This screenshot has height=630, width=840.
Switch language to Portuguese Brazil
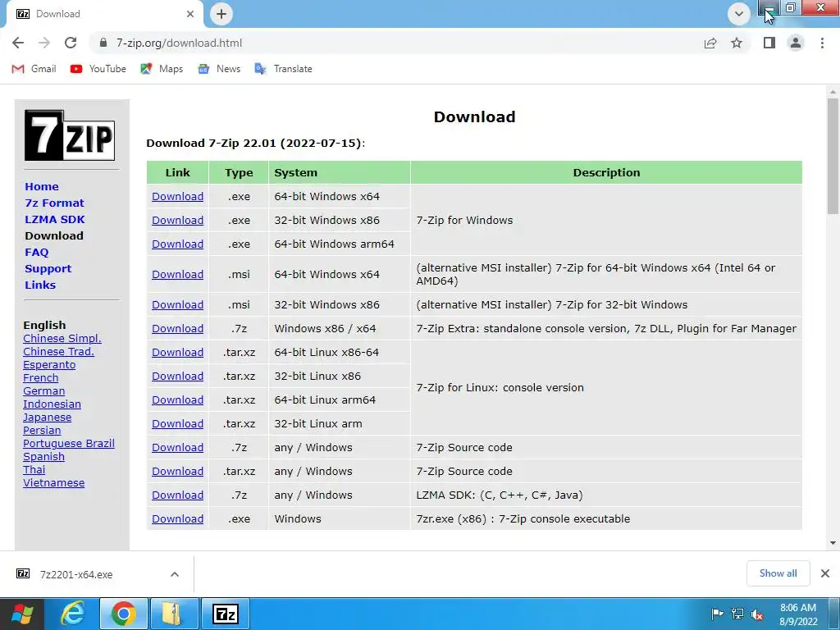point(69,444)
